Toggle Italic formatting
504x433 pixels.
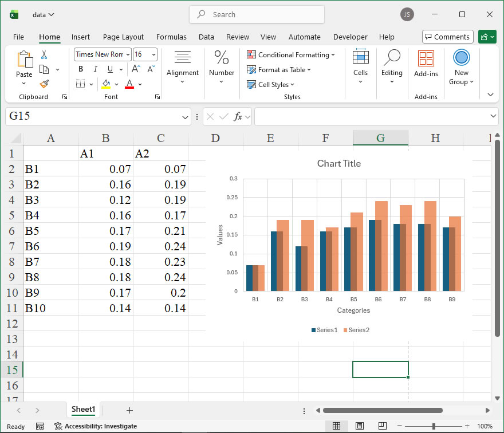tap(95, 69)
